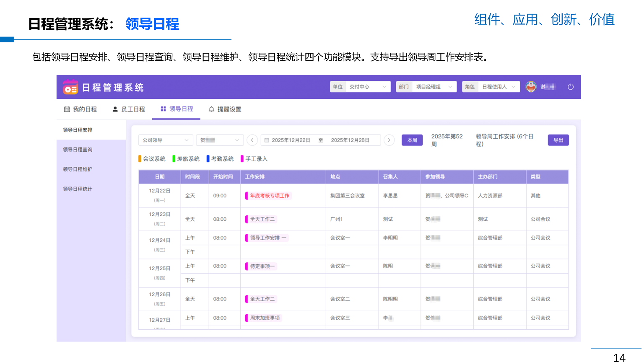Click the 导出 export button

558,140
